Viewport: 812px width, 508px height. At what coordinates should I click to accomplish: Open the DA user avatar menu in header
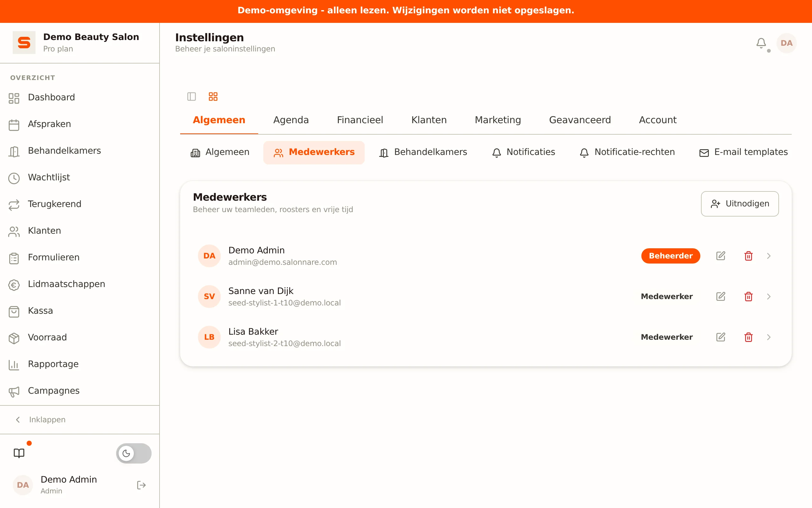coord(787,43)
